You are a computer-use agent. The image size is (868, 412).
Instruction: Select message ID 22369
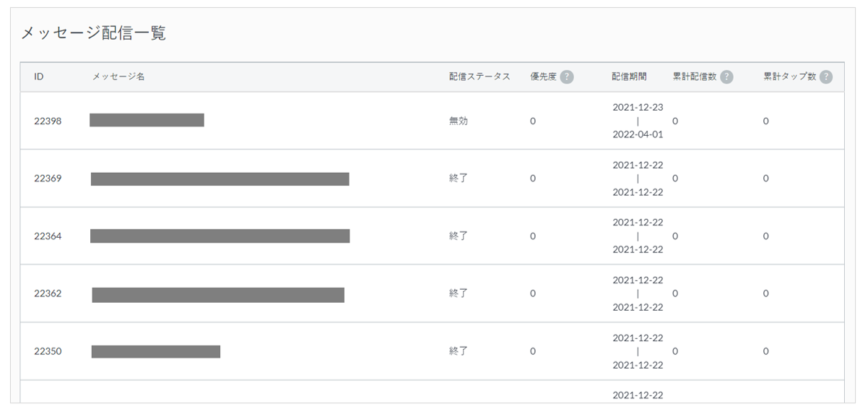(48, 179)
